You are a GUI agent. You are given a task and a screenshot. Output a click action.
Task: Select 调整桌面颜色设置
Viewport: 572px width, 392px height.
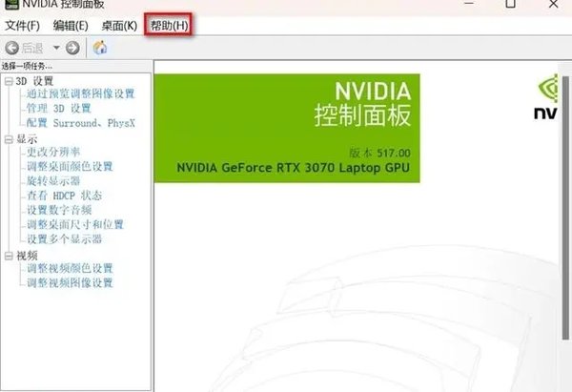[x=70, y=167]
